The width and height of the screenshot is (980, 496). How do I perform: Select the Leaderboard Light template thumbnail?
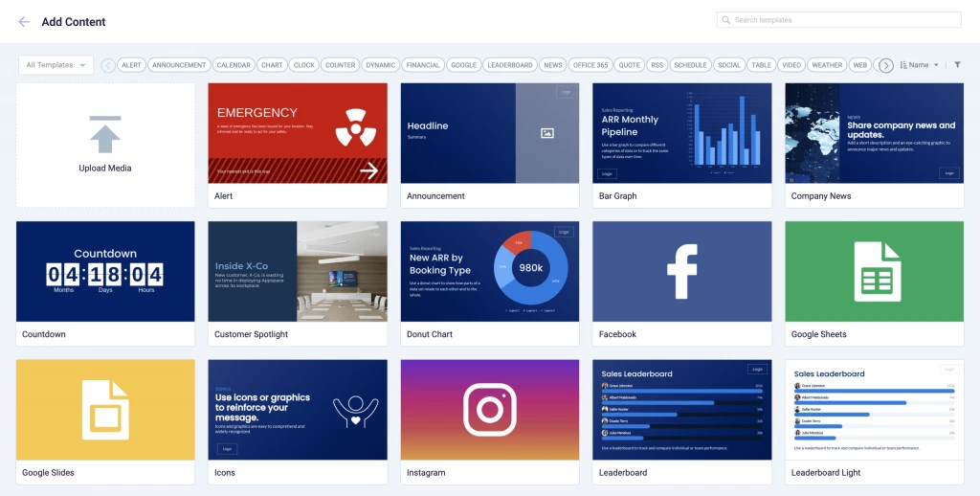[875, 410]
